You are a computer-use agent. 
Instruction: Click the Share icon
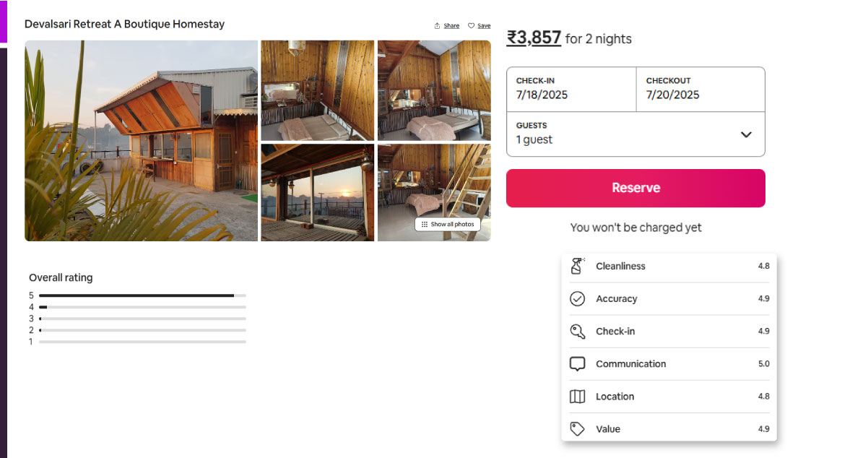point(437,26)
